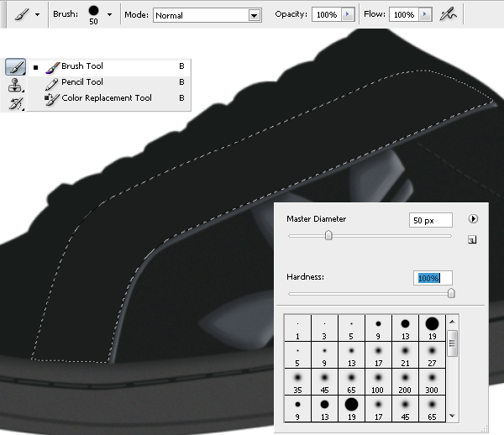Click the Master Diameter slider handle

point(328,235)
